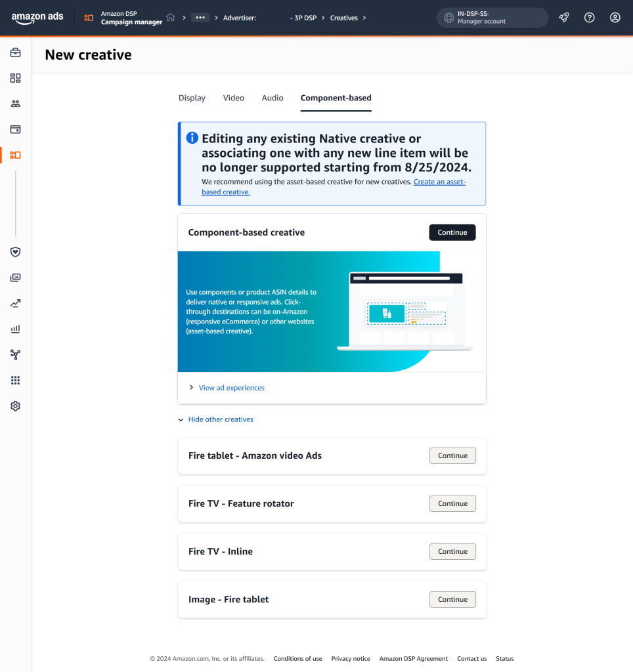Viewport: 633px width, 672px height.
Task: Open help via the question mark icon
Action: click(589, 18)
